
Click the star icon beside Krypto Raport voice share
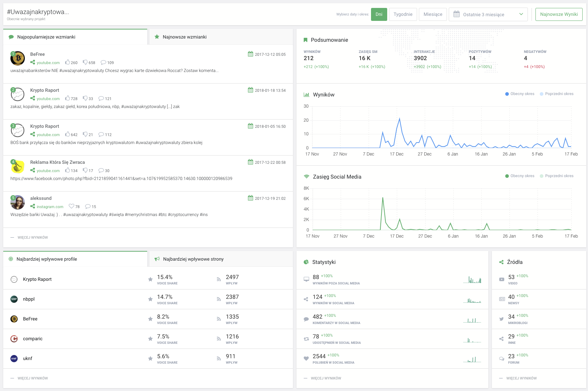[150, 279]
